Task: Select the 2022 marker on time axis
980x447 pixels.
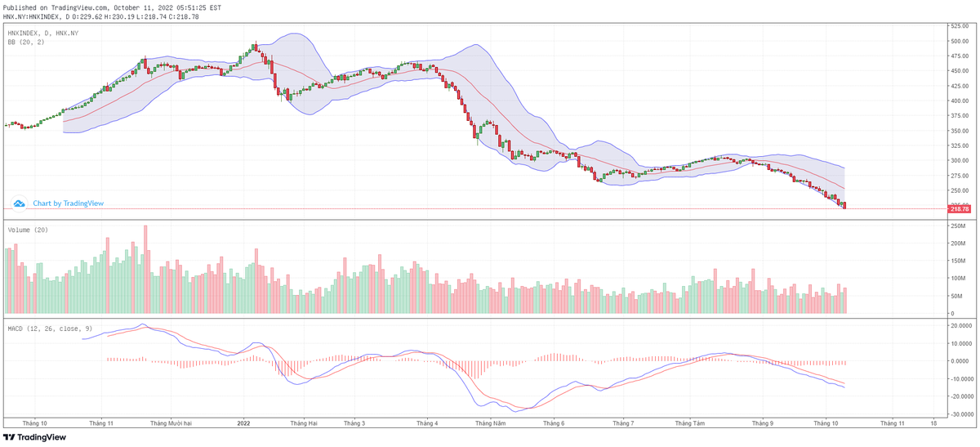Action: (243, 423)
